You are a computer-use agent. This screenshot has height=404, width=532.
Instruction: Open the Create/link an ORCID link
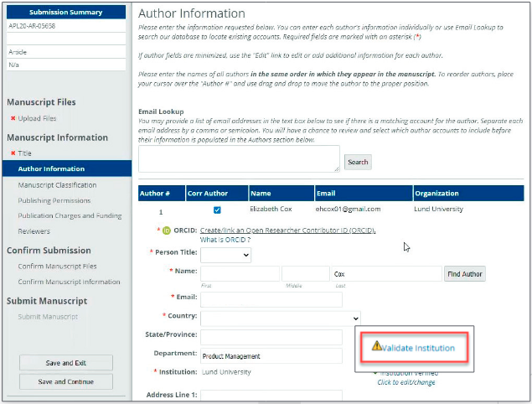(287, 230)
